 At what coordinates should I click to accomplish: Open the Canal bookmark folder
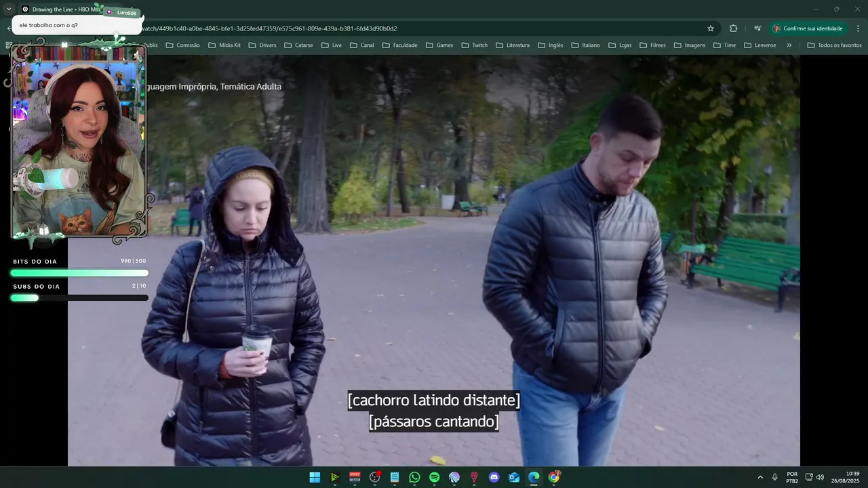click(x=361, y=45)
